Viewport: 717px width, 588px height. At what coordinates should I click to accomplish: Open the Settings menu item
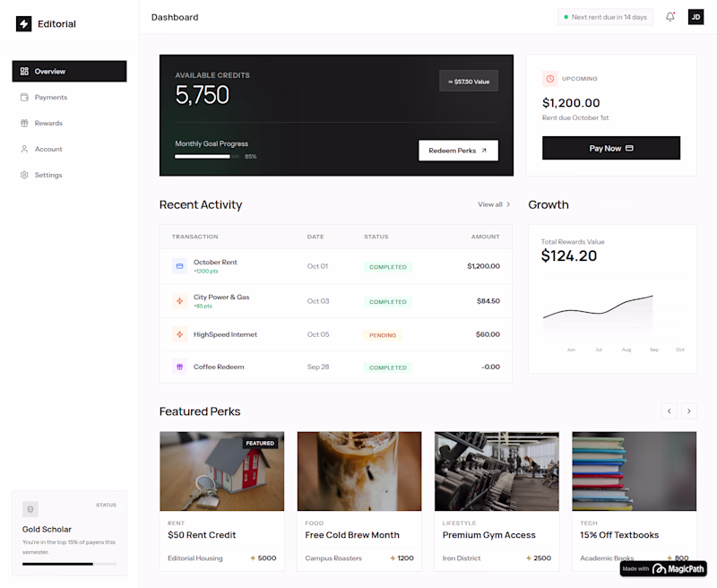tap(69, 175)
